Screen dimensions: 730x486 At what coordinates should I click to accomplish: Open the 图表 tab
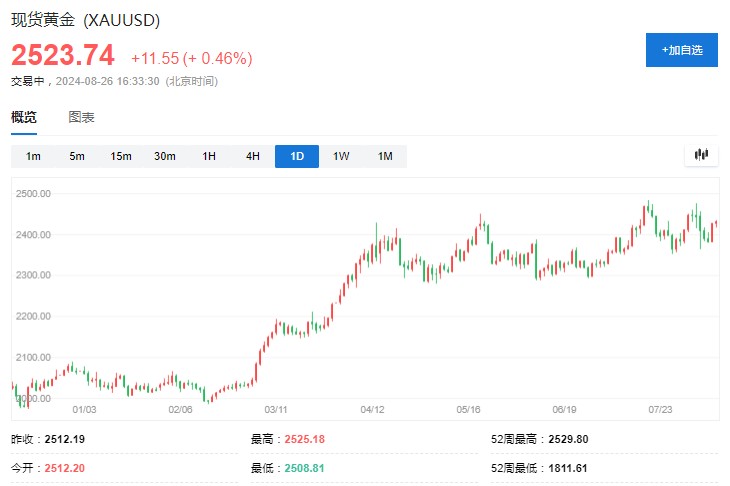pos(82,117)
